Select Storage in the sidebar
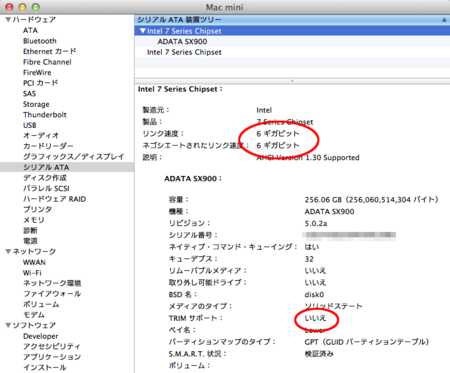The height and width of the screenshot is (373, 450). coord(36,104)
